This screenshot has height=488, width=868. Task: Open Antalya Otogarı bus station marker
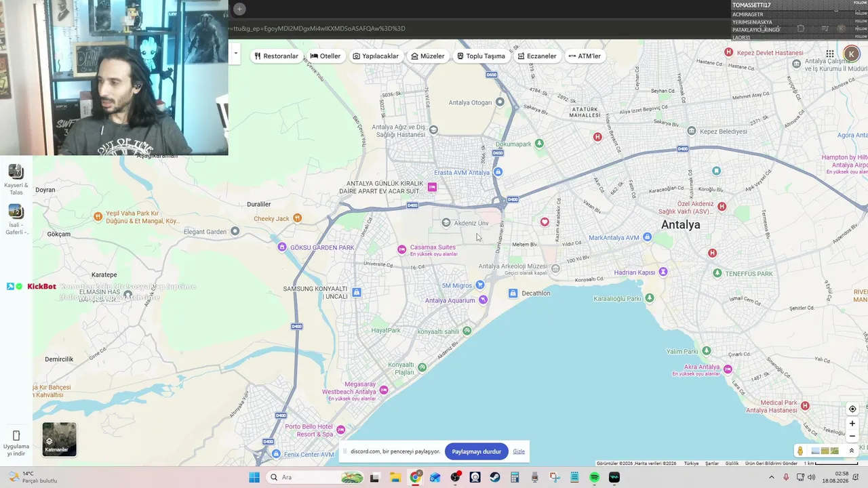(x=500, y=102)
